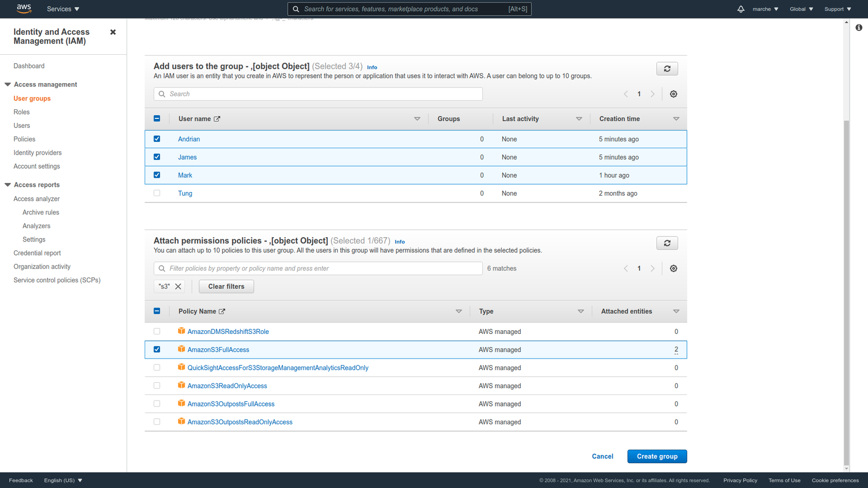The image size is (868, 488).
Task: Open the info panel icon
Action: (x=859, y=27)
